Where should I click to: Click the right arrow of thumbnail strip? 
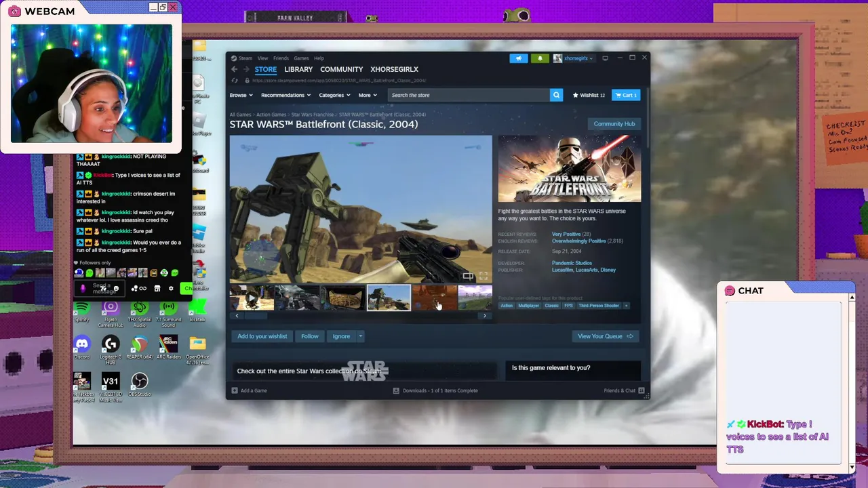coord(484,316)
